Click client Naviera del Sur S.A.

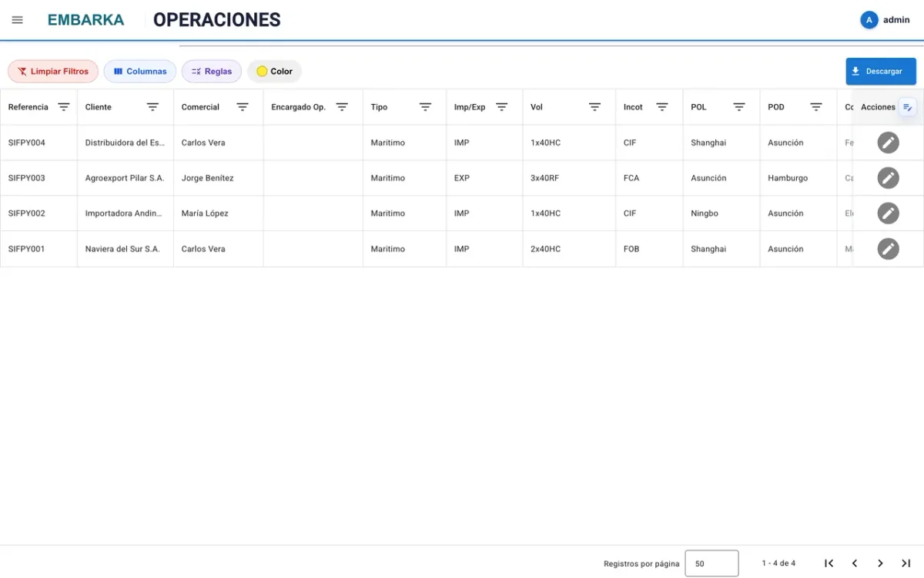coord(126,249)
